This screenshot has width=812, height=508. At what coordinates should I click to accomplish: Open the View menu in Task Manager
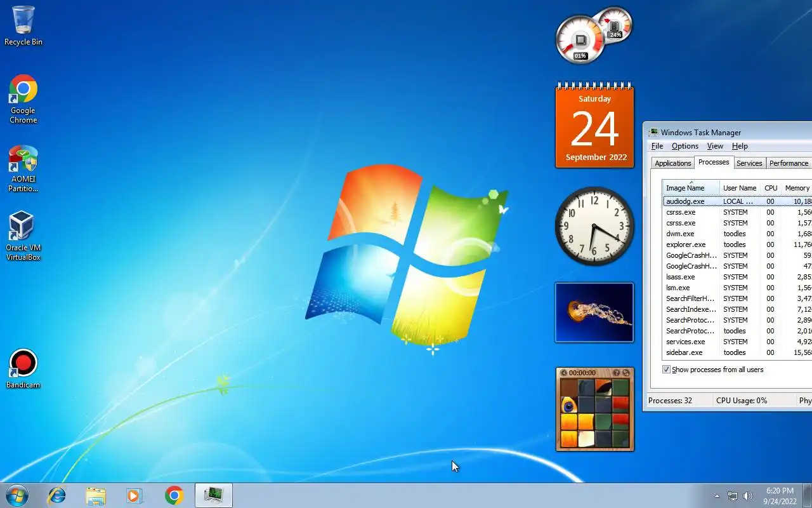pos(715,146)
